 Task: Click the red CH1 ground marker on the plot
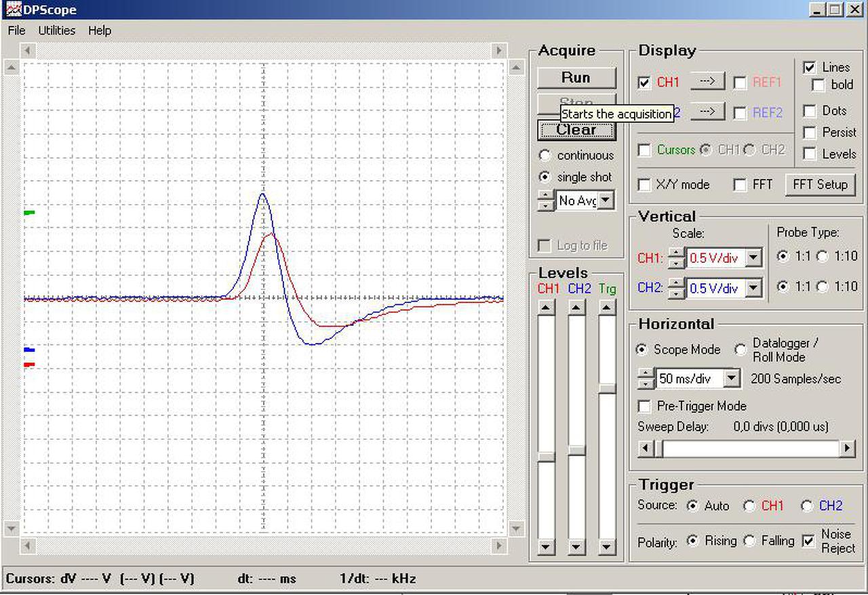29,365
